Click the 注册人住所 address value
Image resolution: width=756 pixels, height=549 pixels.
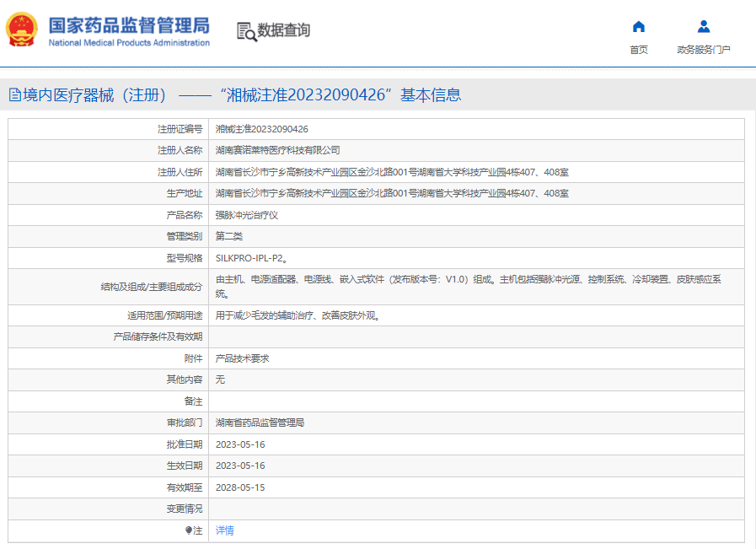point(392,172)
